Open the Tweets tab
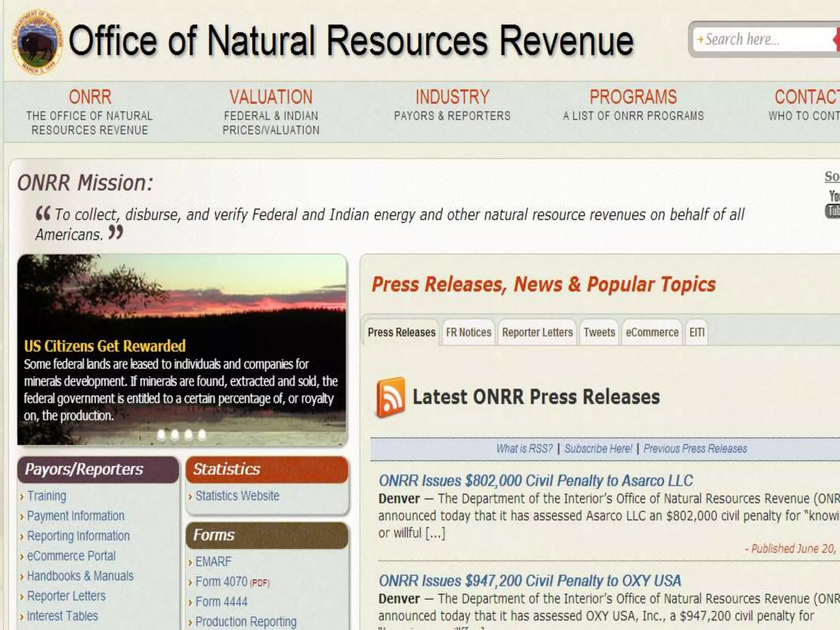840x630 pixels. 599,332
